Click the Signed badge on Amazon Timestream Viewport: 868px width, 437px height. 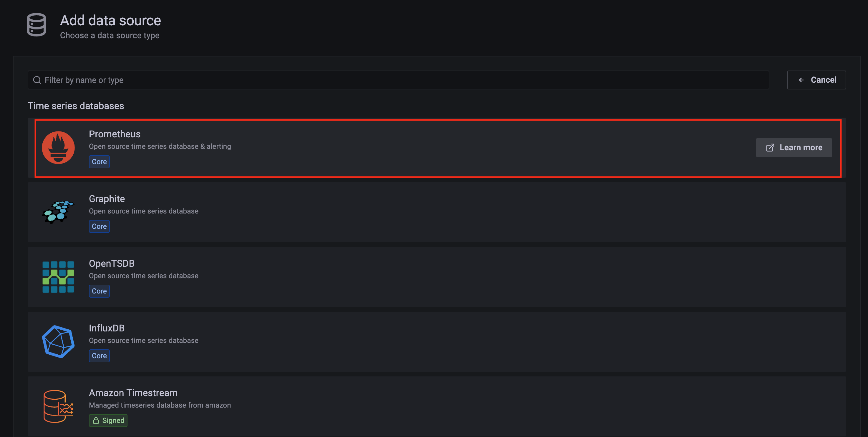pyautogui.click(x=108, y=420)
